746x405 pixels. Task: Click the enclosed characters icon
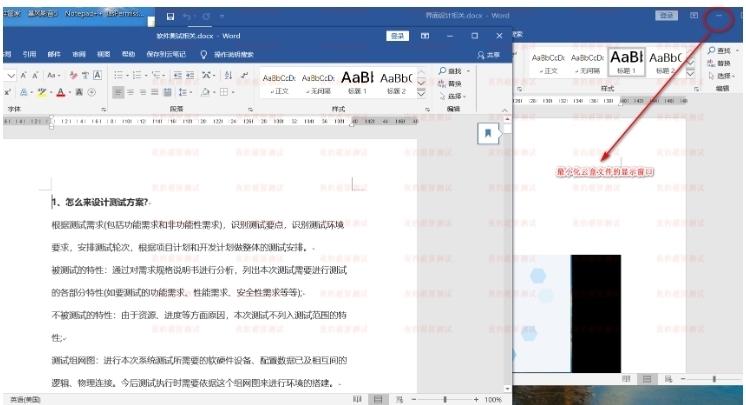click(92, 92)
